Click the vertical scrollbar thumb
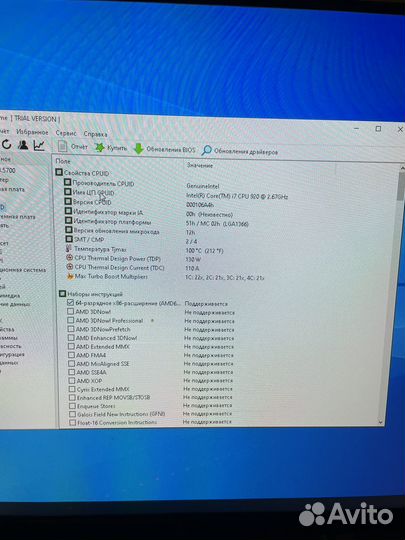This screenshot has height=540, width=405. pos(401,186)
